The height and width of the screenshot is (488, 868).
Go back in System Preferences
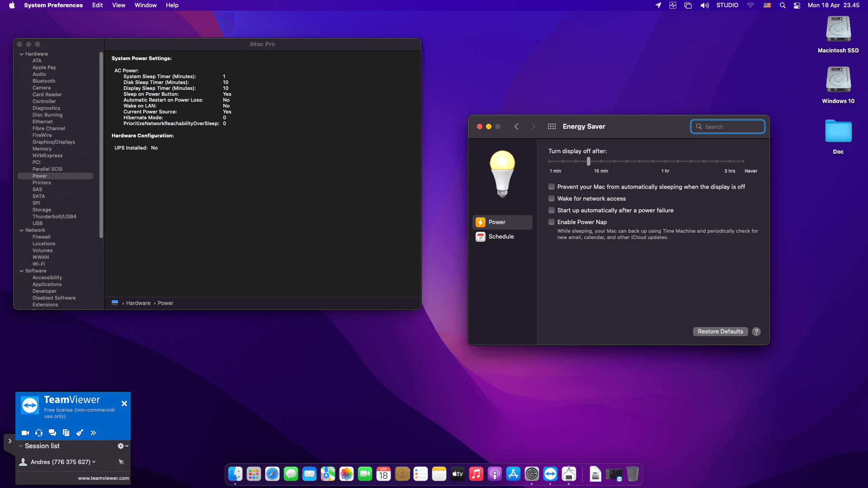click(x=516, y=127)
